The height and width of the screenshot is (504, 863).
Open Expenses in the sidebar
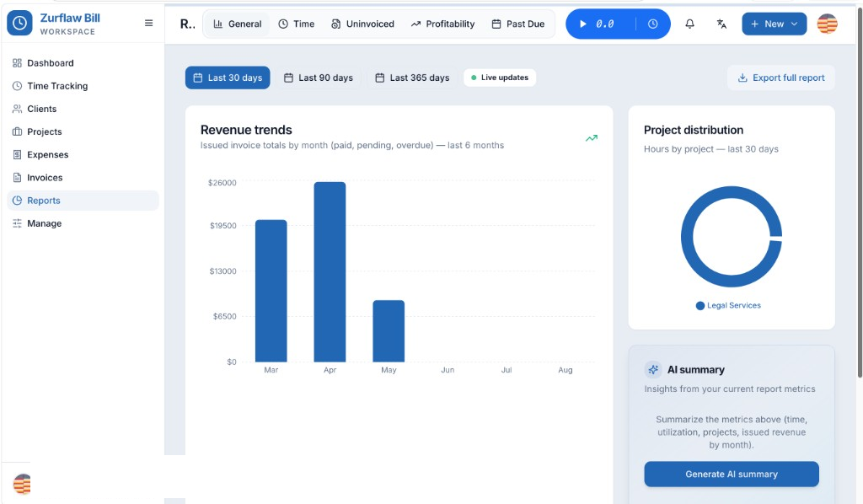[x=83, y=154]
